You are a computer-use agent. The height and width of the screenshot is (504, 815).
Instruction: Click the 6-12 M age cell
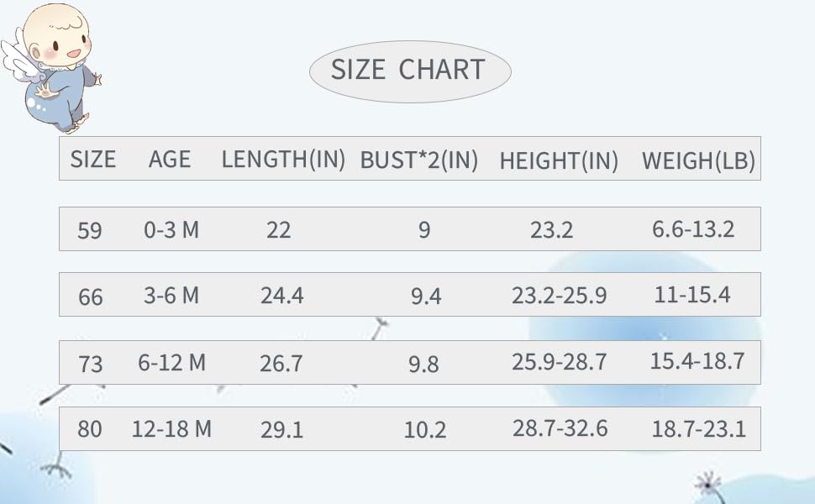(171, 363)
